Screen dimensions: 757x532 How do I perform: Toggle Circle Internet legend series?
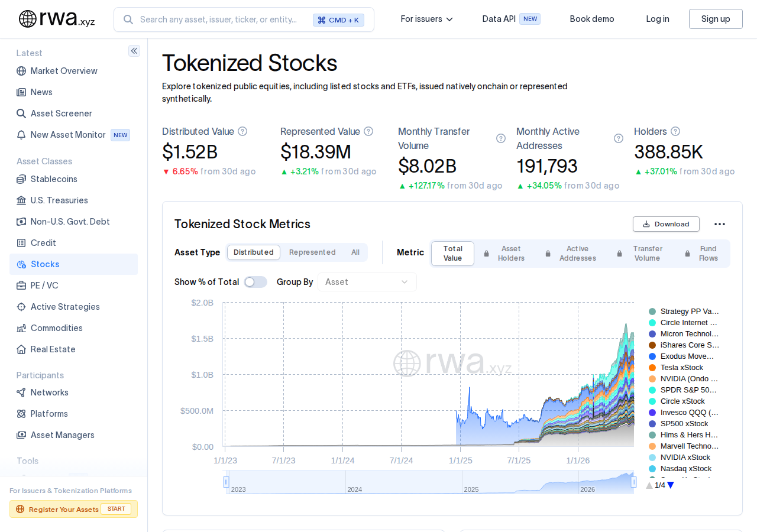684,323
